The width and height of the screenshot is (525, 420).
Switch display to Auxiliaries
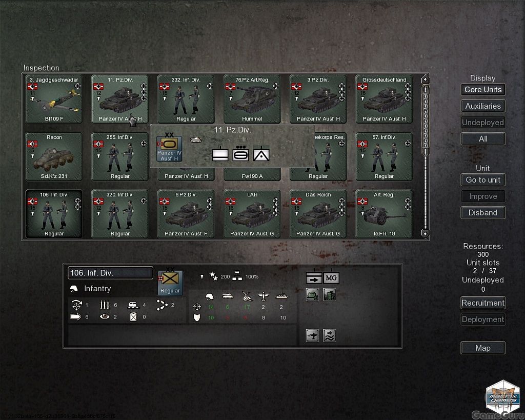(483, 106)
